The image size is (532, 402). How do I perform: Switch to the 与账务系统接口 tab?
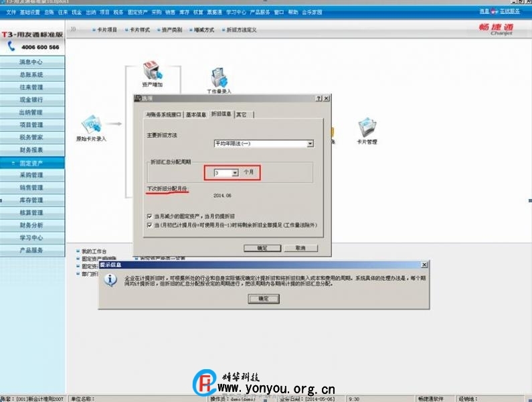pyautogui.click(x=163, y=115)
